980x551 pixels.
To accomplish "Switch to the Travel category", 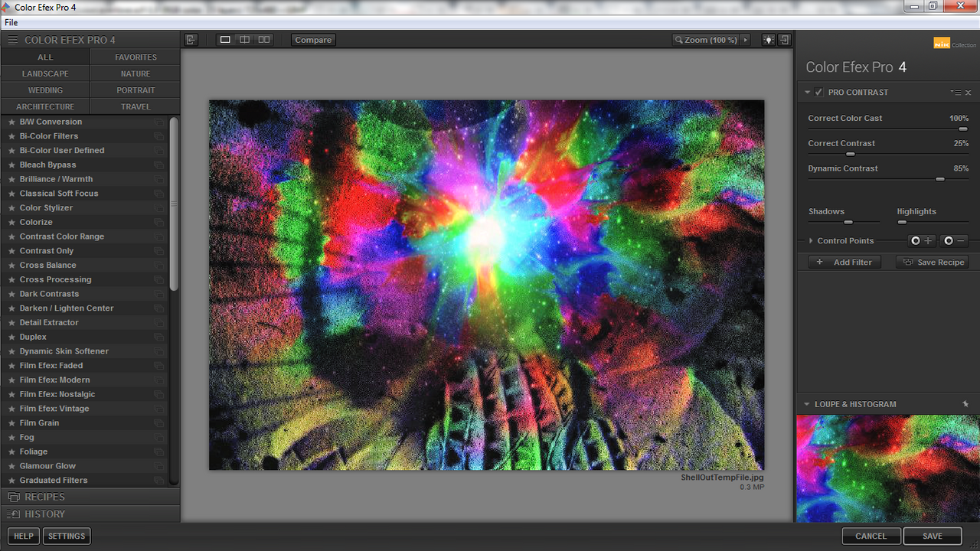I will (x=136, y=106).
